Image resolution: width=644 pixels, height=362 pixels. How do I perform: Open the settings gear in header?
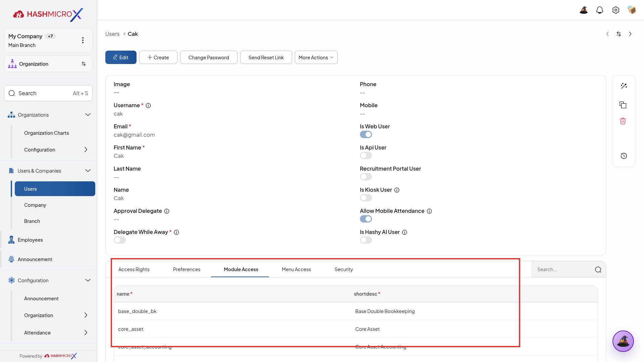pyautogui.click(x=616, y=10)
